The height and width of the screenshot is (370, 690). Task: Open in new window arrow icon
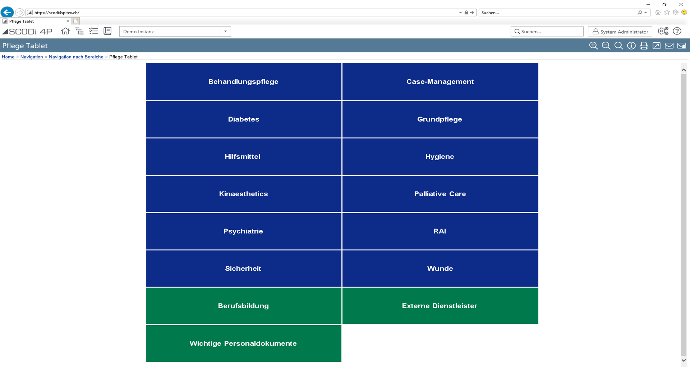657,46
